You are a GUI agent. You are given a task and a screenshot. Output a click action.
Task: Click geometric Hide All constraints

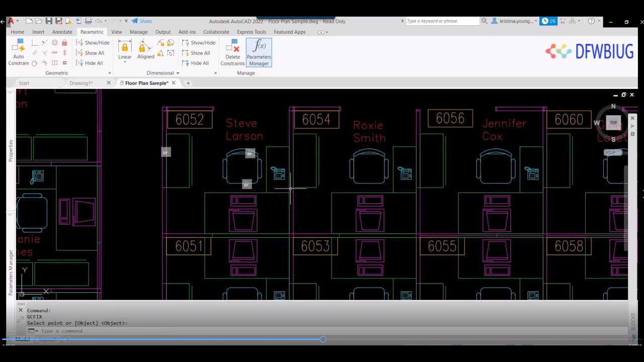pyautogui.click(x=90, y=63)
